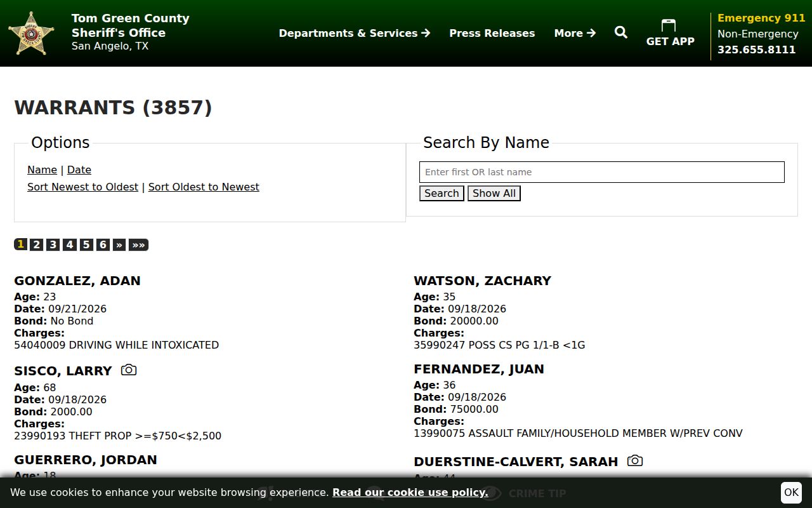
Task: Go to warrants page 4
Action: (x=70, y=244)
